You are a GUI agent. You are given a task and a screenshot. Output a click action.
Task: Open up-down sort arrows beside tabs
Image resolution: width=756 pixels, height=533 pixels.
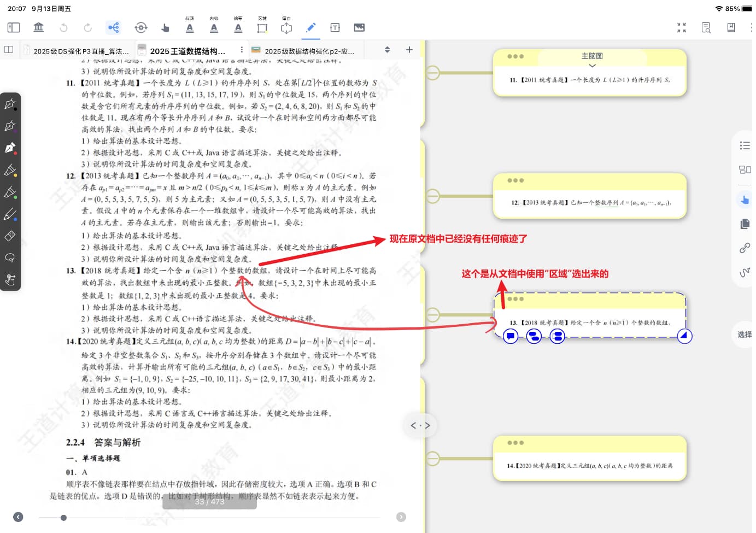pyautogui.click(x=387, y=50)
